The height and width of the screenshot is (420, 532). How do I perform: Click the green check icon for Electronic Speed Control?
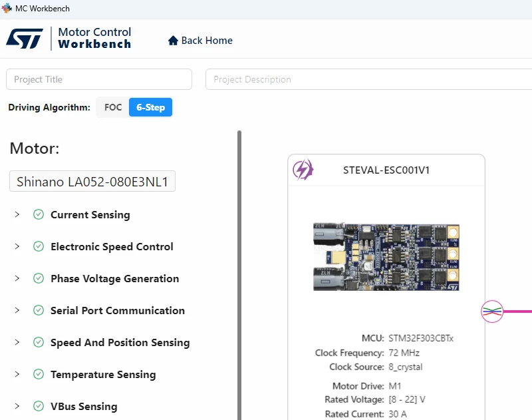click(39, 246)
